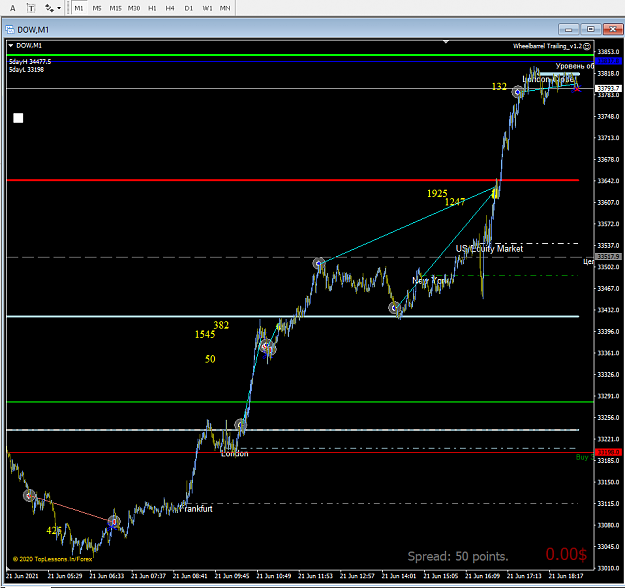Click the toolbar grip before M1
Screen dimensions: 625x588
69,8
